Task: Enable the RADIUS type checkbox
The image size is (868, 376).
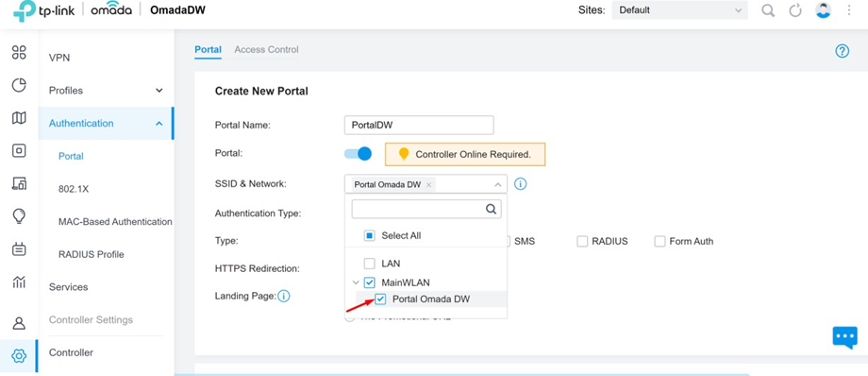Action: coord(582,241)
